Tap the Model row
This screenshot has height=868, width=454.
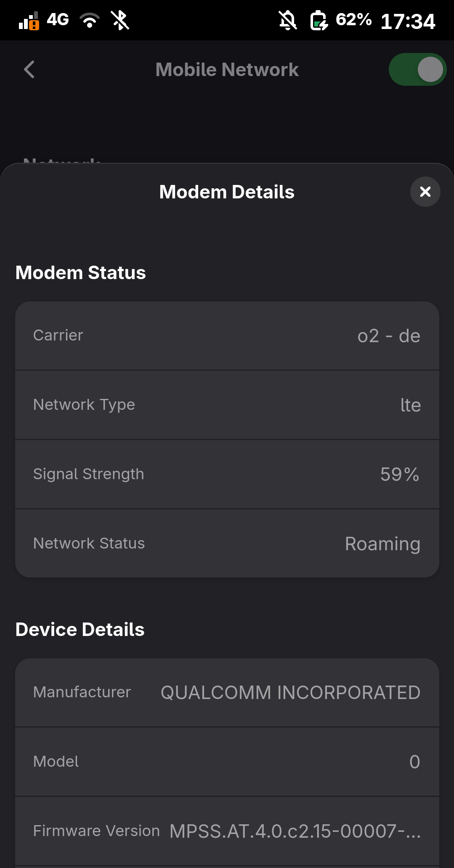point(227,762)
